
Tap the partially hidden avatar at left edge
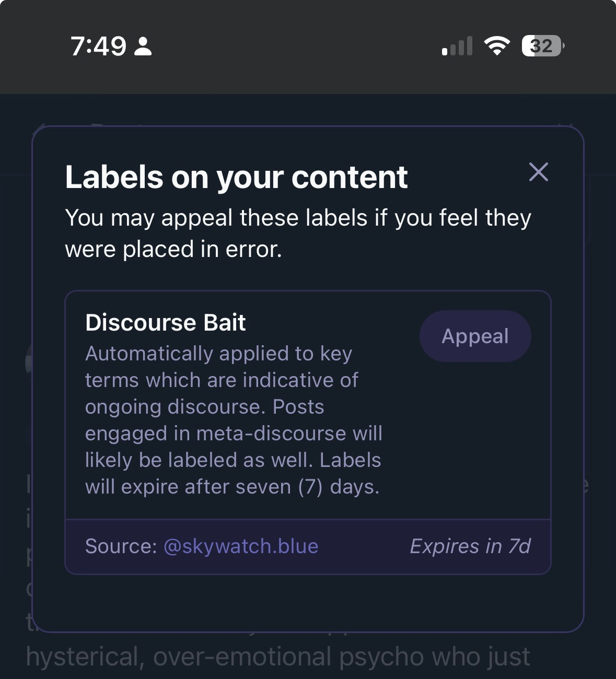[x=29, y=360]
